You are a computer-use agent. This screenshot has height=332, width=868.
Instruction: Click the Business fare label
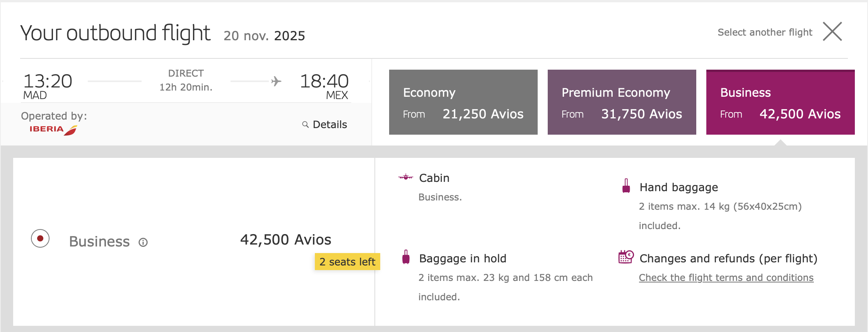(x=99, y=241)
